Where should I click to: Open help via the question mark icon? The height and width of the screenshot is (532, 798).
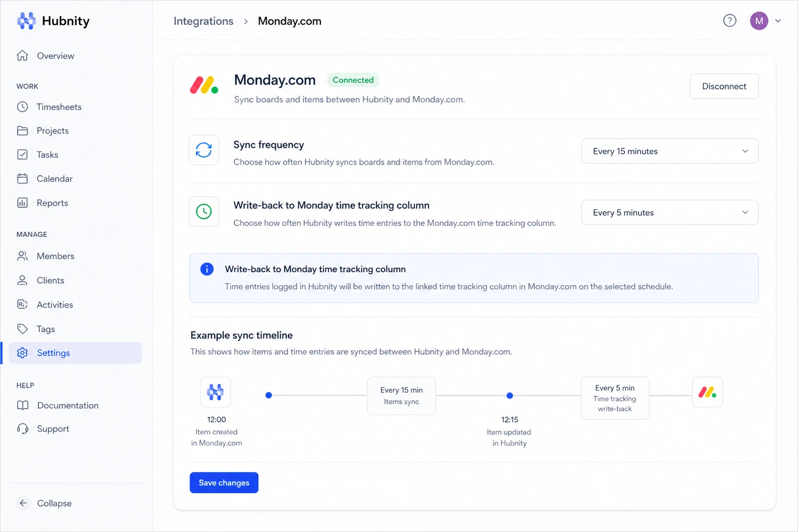click(730, 21)
